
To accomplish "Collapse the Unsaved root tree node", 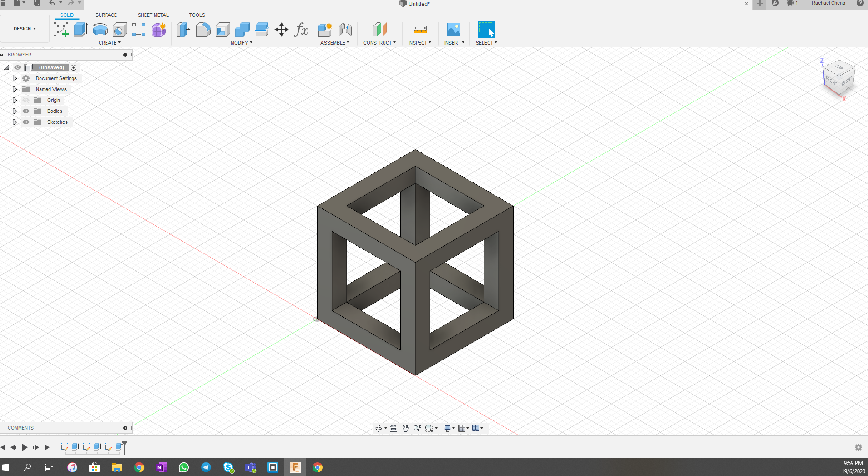I will (7, 67).
